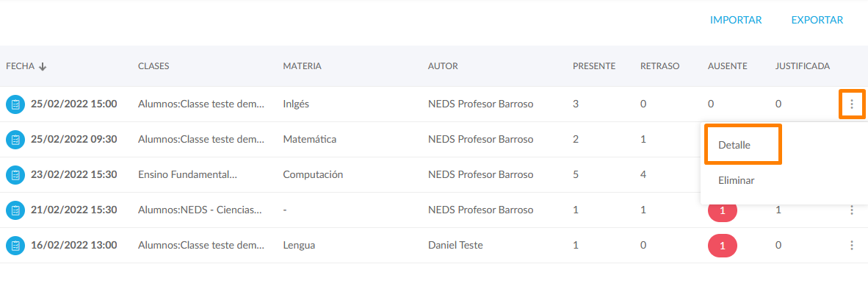Click the attendance icon for 23/02/2022 15:30
This screenshot has width=868, height=292.
[15, 175]
